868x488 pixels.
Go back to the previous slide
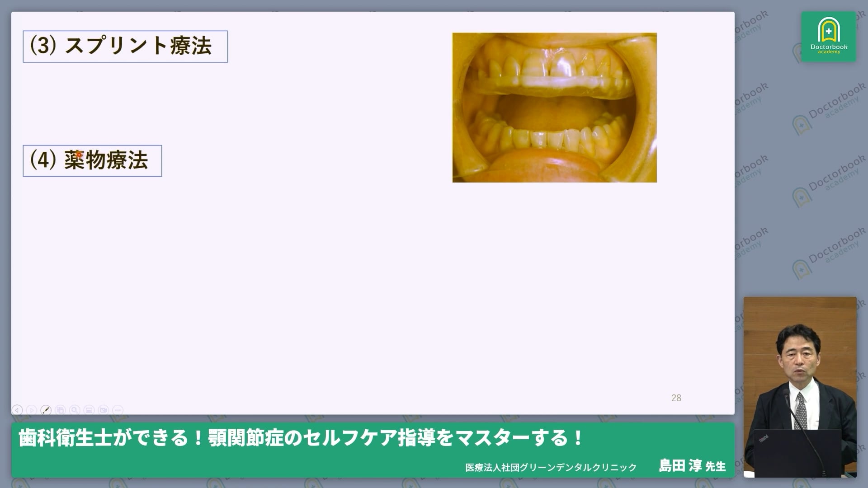tap(17, 410)
